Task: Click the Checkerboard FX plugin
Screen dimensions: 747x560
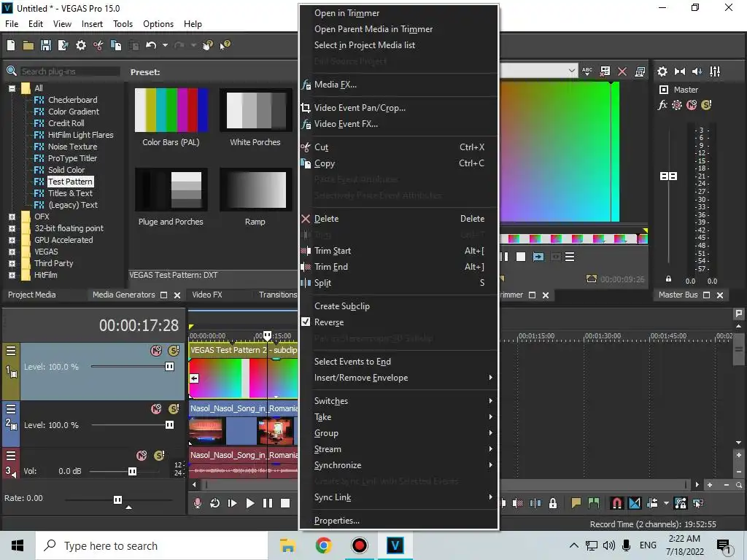Action: 72,100
